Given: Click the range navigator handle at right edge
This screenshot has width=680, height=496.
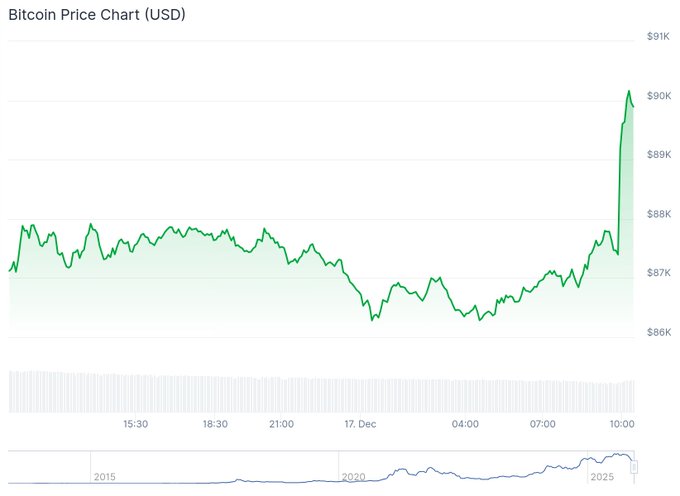Looking at the screenshot, I should [634, 467].
